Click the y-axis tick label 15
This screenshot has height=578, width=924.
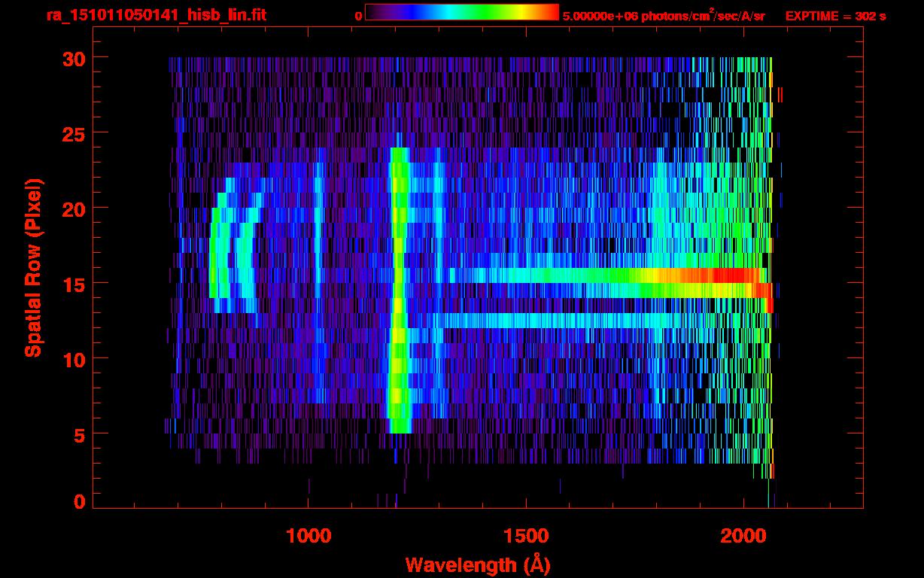(x=73, y=284)
